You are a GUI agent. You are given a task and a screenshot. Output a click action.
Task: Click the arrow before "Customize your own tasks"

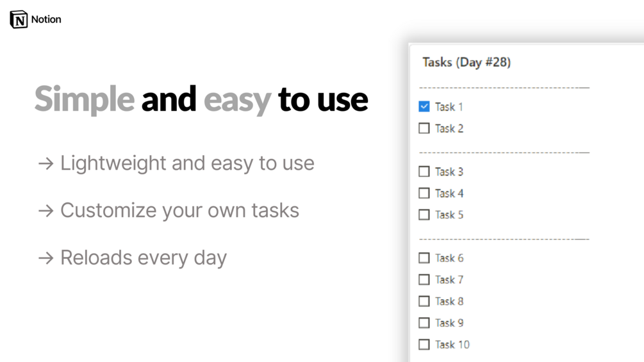click(45, 211)
